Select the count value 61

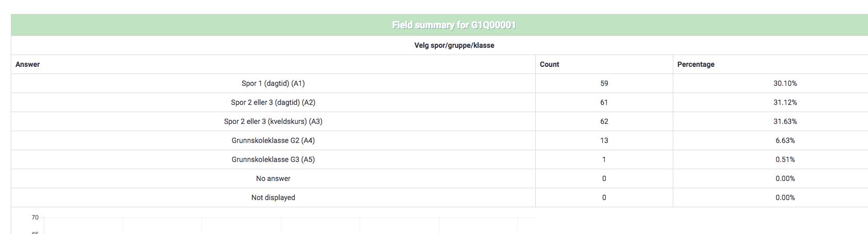pyautogui.click(x=604, y=102)
